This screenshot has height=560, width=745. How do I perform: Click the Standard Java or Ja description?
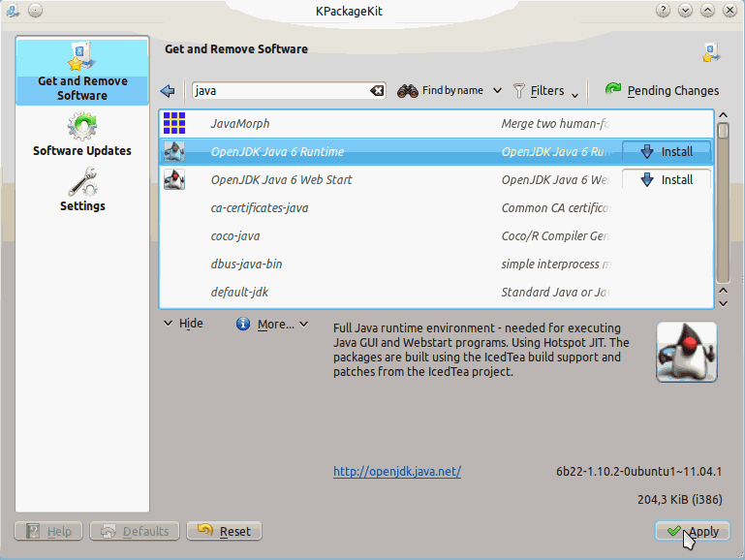555,292
